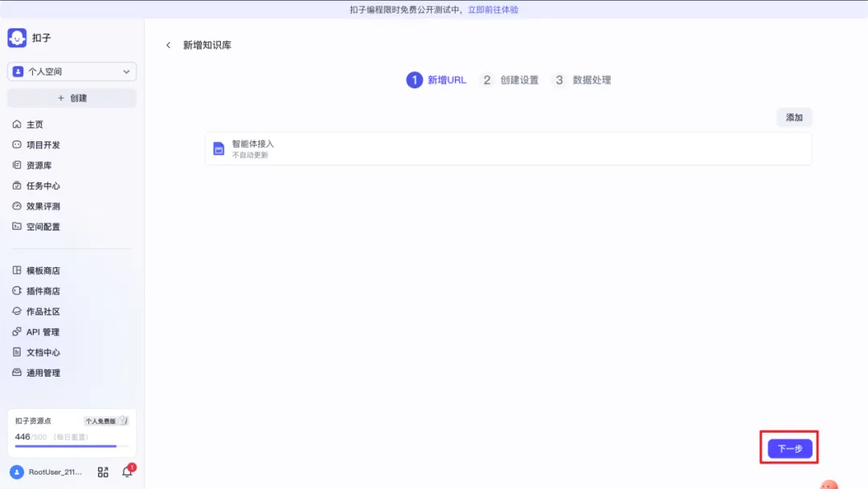Select step 1 新增URL

[x=436, y=80]
